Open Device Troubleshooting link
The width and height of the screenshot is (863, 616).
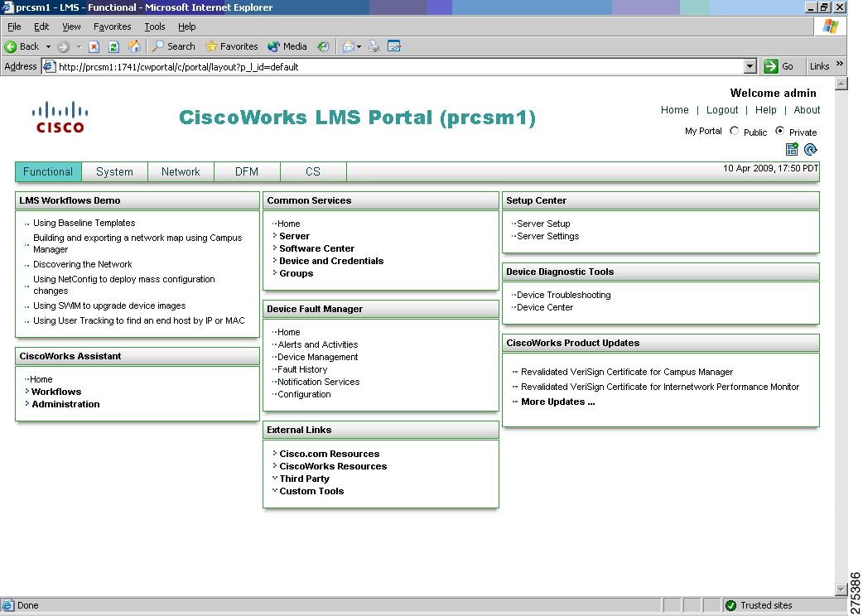point(563,295)
